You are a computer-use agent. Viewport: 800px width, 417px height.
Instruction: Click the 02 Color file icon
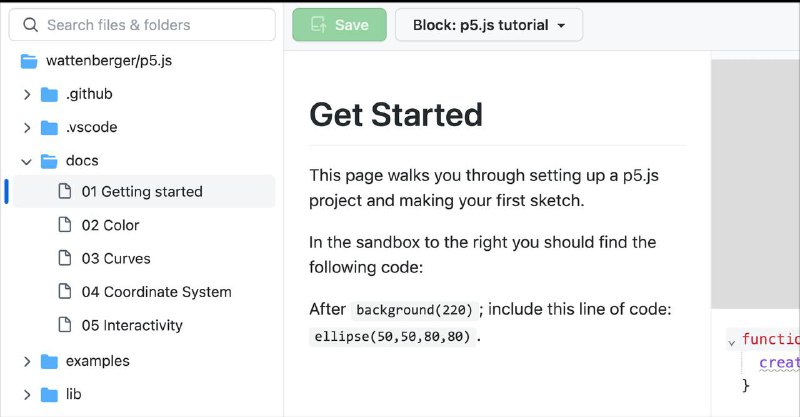point(65,225)
